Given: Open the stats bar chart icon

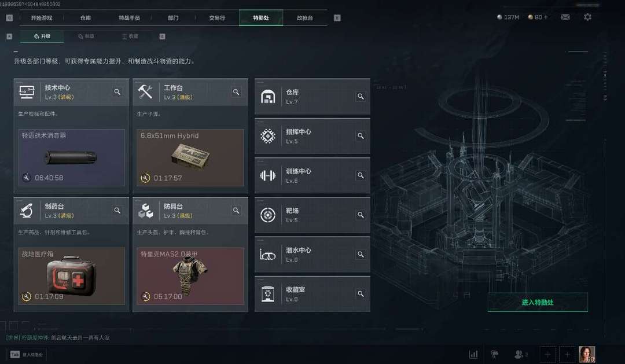Looking at the screenshot, I should coord(473,354).
